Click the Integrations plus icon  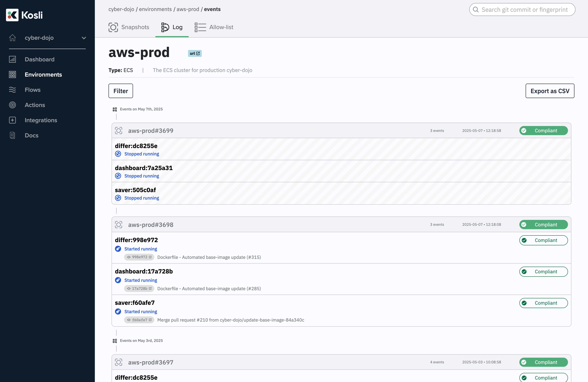coord(12,120)
